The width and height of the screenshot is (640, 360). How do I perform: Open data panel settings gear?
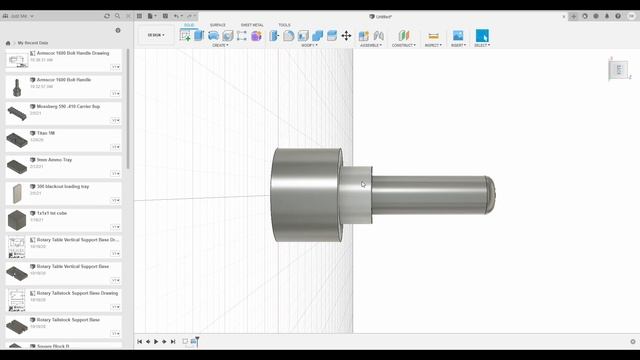point(118,30)
